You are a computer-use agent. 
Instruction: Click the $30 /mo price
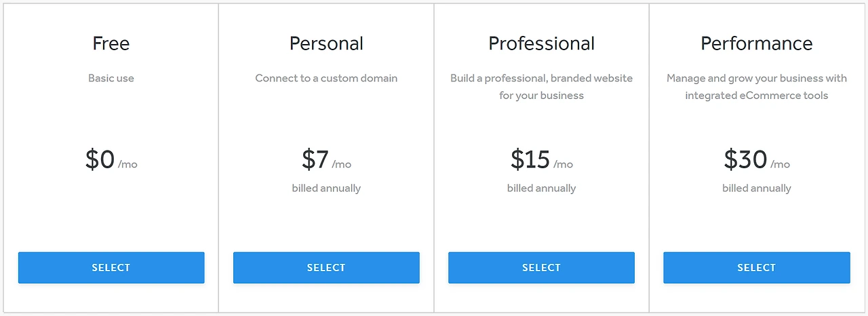[x=756, y=159]
